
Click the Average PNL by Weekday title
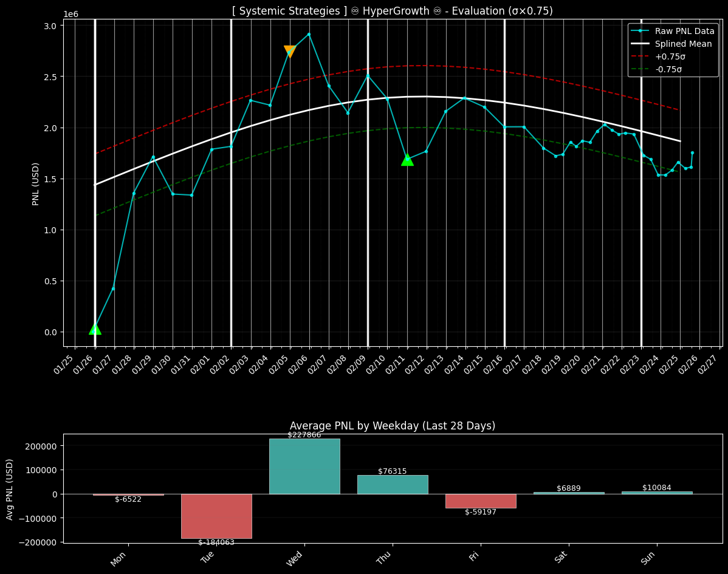coord(392,426)
